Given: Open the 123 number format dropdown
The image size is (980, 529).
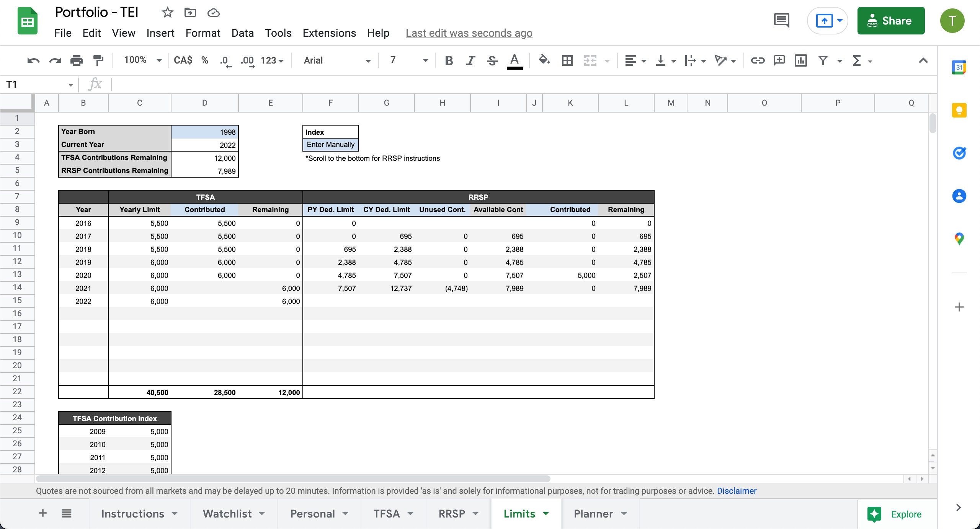Looking at the screenshot, I should coord(272,60).
